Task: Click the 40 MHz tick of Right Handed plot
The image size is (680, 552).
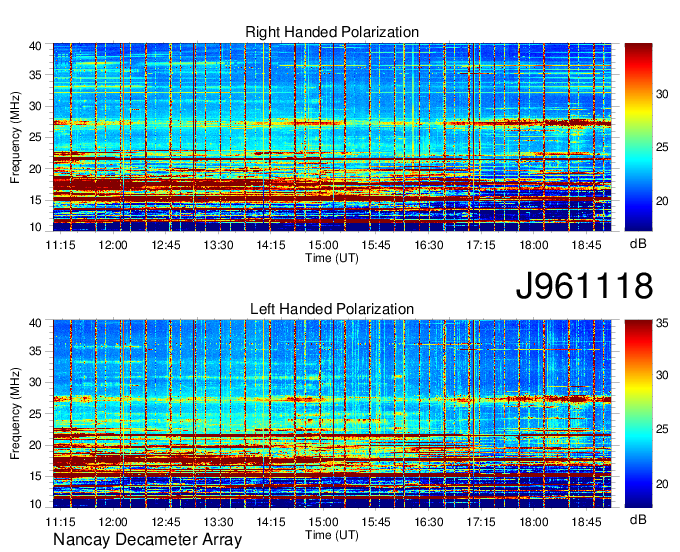Action: tap(35, 46)
